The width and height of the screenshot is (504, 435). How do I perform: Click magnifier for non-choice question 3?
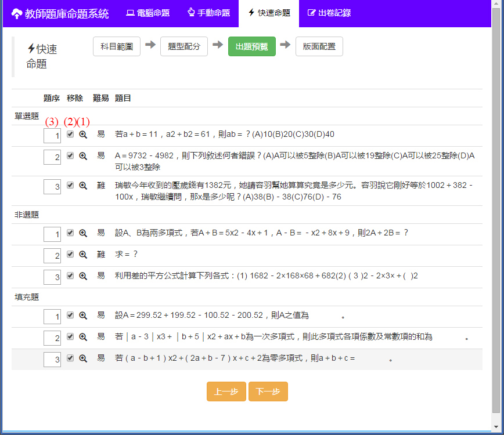tap(83, 276)
